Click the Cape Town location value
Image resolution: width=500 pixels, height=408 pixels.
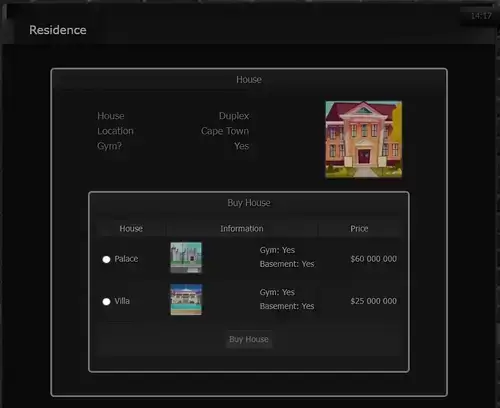point(225,131)
